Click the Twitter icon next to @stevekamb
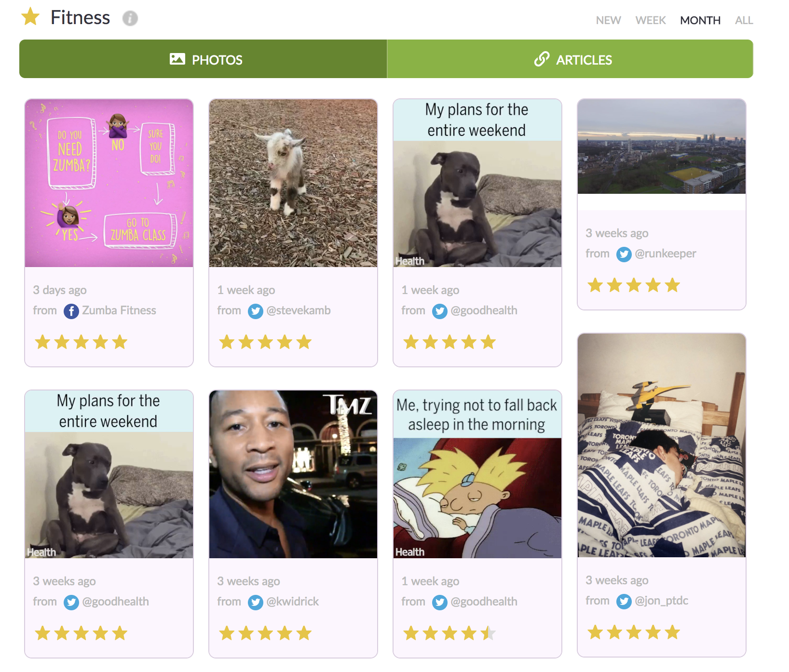Screen dimensions: 789x672 point(256,311)
